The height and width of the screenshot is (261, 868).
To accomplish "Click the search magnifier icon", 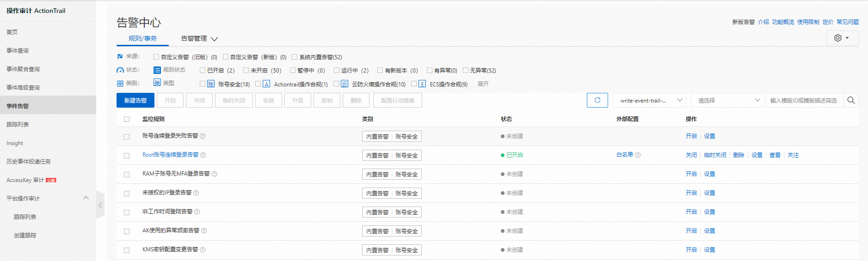I will pyautogui.click(x=851, y=100).
